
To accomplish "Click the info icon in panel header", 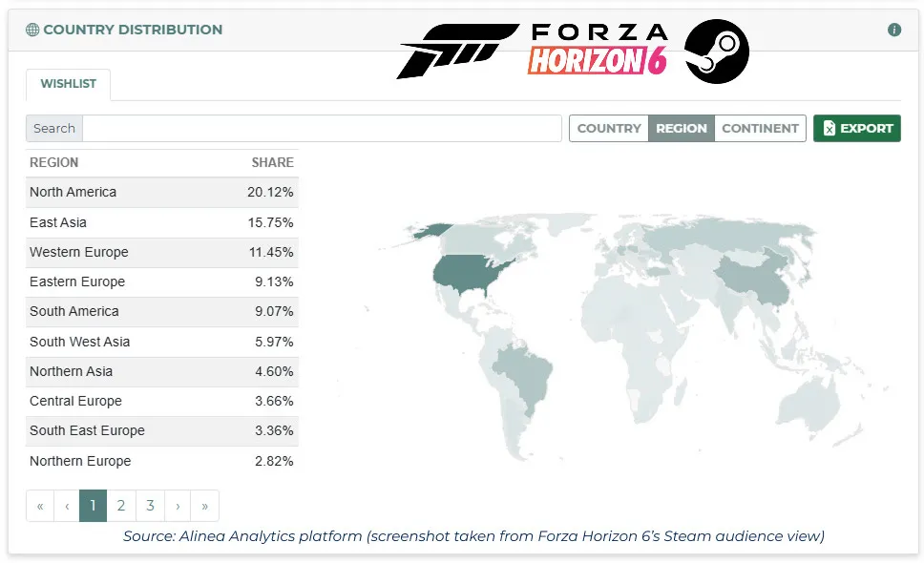I will [x=894, y=30].
